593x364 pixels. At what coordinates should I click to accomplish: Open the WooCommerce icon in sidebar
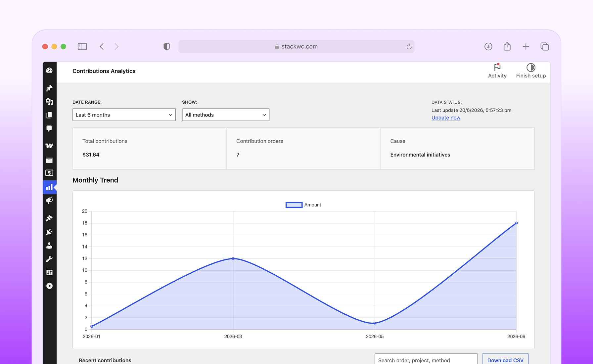click(49, 146)
